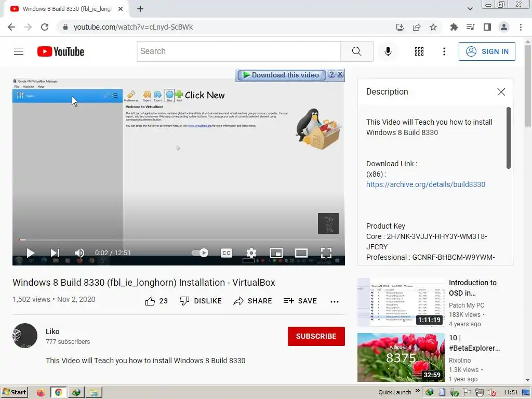
Task: Go to the YouTube home logo
Action: (x=61, y=51)
